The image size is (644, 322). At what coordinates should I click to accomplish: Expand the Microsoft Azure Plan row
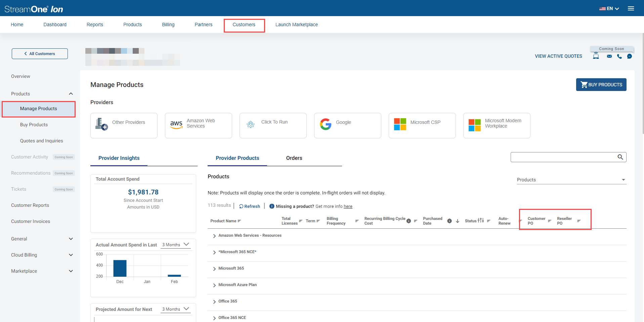click(214, 285)
